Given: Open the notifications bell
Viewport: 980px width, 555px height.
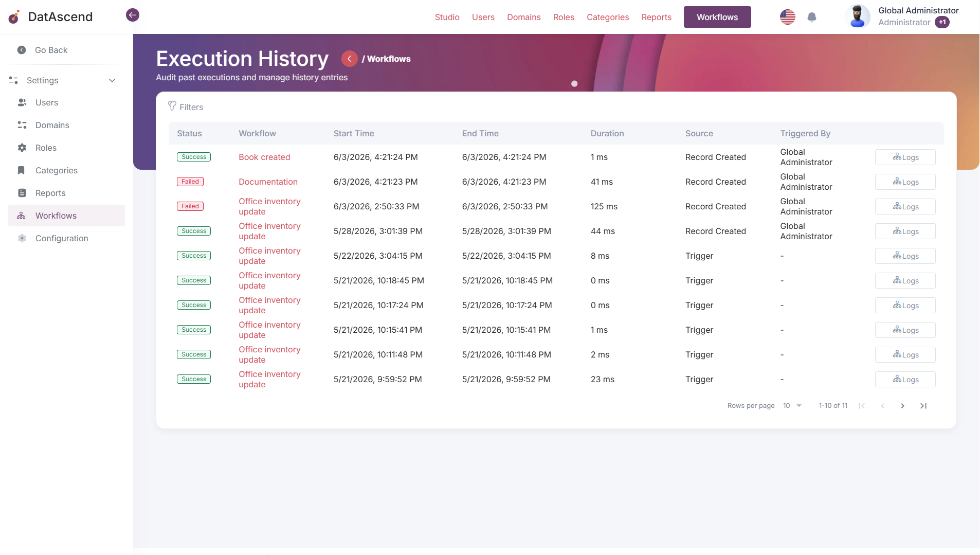Looking at the screenshot, I should click(x=812, y=17).
